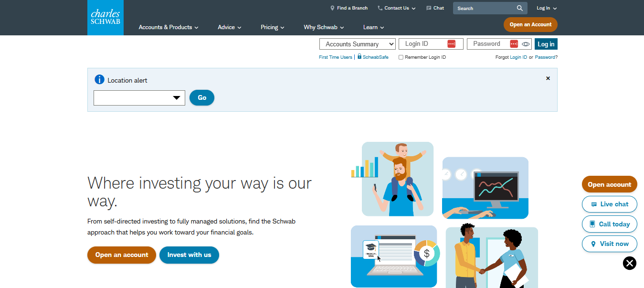Click the floating Open account button

(x=610, y=184)
